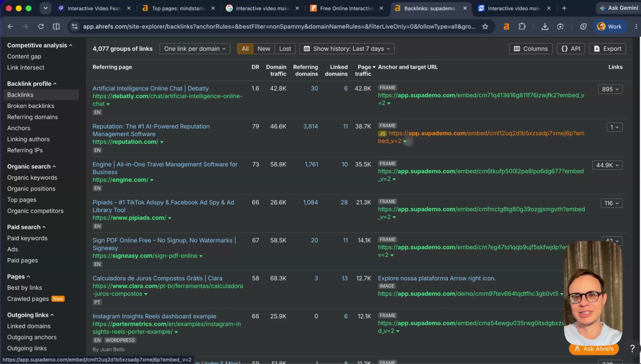Close the Backlinks: supademo tab
The width and height of the screenshot is (641, 364).
465,8
